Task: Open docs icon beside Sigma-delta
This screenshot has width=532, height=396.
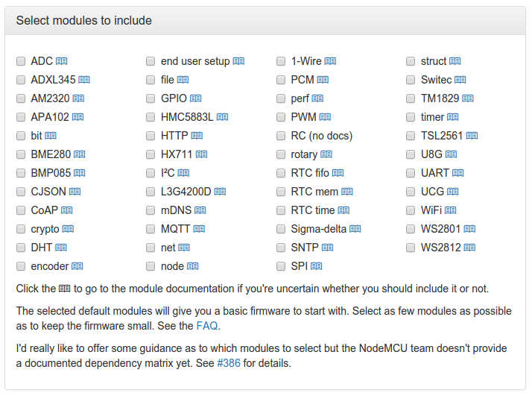Action: coord(355,229)
